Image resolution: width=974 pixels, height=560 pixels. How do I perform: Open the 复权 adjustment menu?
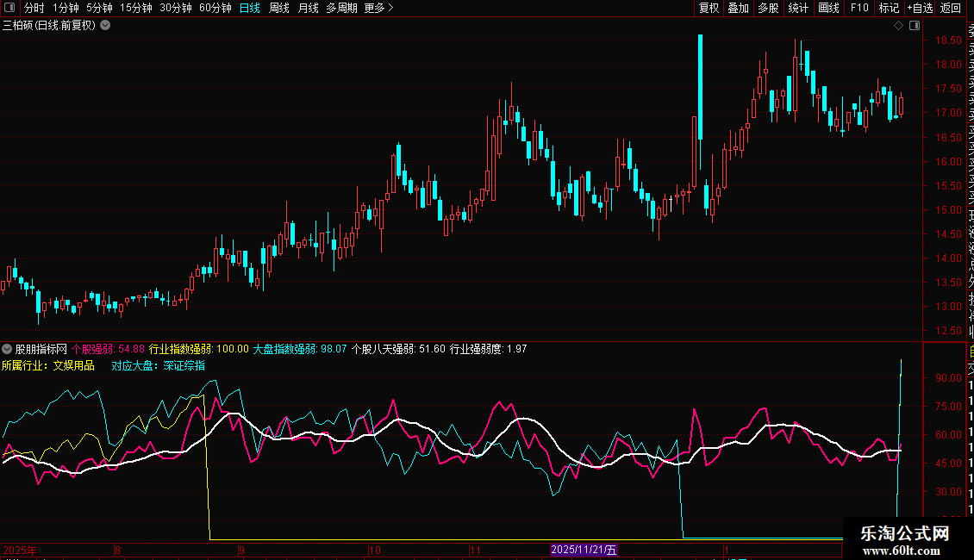click(x=709, y=8)
